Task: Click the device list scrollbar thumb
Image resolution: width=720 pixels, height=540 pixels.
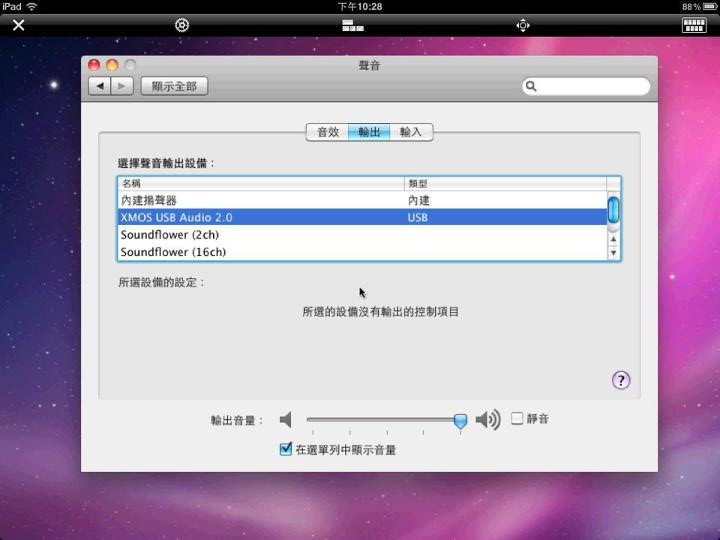Action: pyautogui.click(x=613, y=209)
